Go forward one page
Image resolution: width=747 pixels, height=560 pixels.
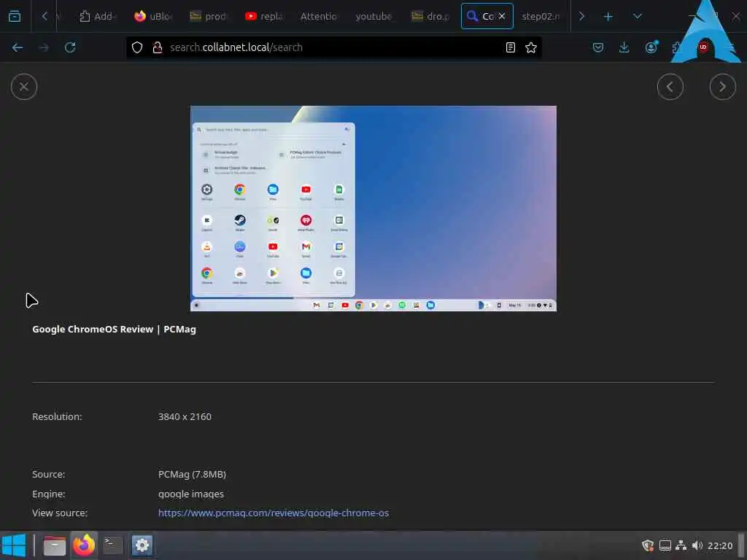tap(44, 47)
